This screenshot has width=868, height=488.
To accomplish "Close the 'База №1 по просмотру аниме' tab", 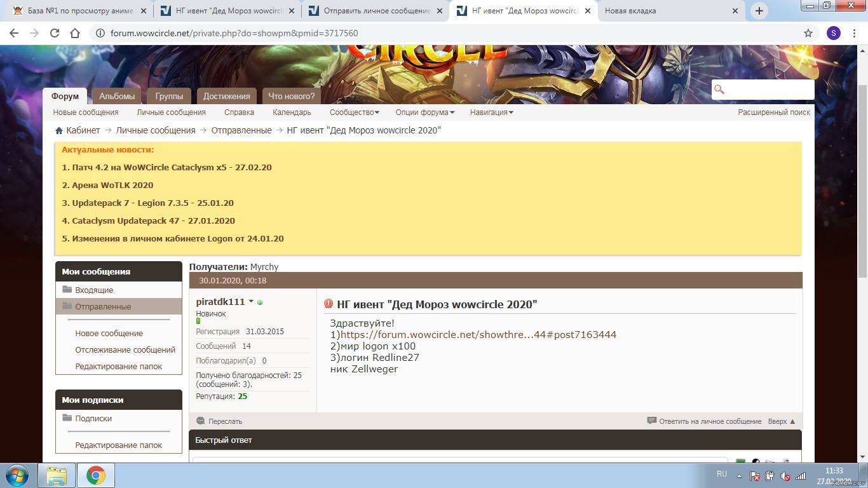I will 144,11.
